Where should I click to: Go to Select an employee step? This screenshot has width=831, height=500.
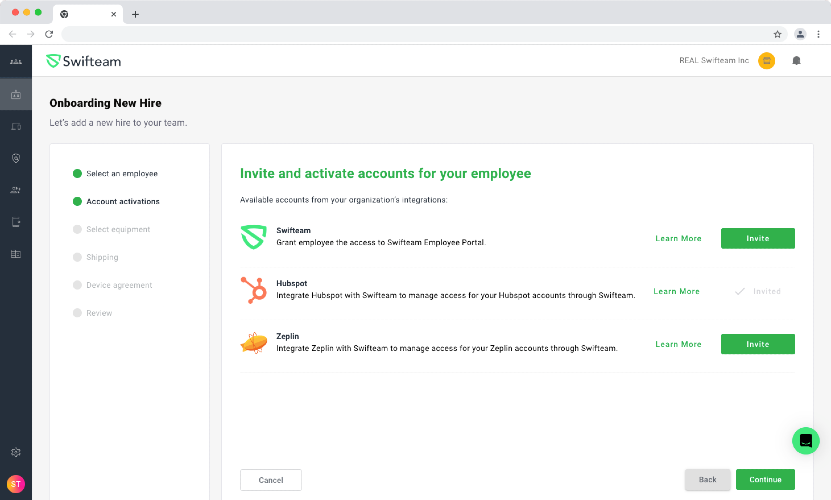pyautogui.click(x=115, y=173)
